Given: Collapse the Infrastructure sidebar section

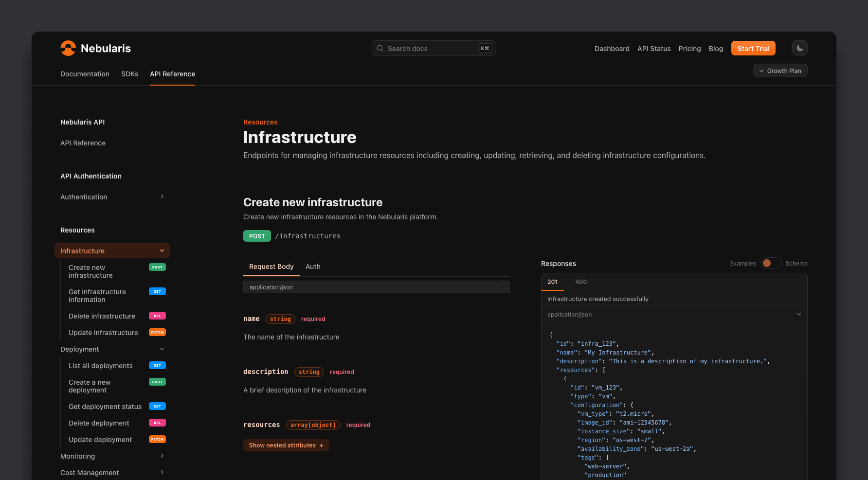Looking at the screenshot, I should click(x=162, y=250).
